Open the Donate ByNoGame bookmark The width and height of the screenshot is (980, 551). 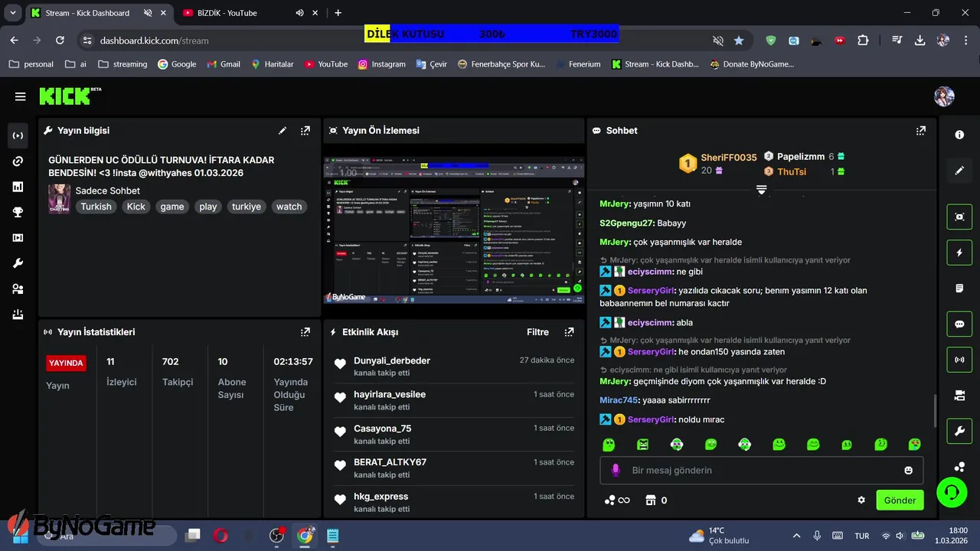[752, 64]
